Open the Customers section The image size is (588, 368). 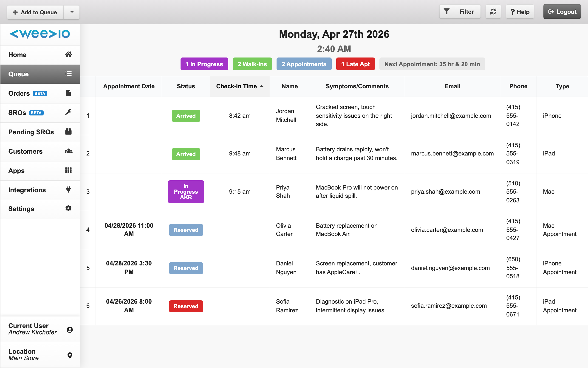[x=40, y=151]
